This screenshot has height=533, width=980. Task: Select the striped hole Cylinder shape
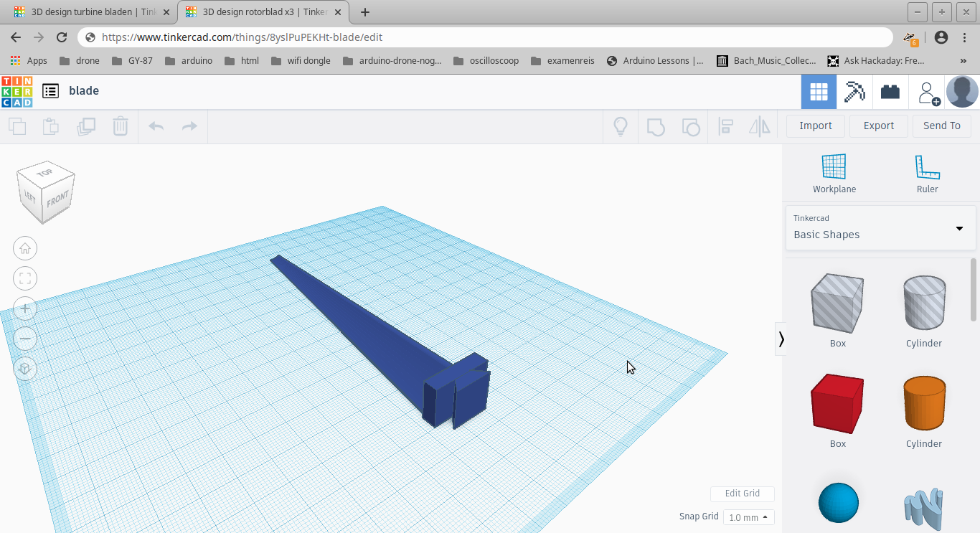tap(924, 303)
